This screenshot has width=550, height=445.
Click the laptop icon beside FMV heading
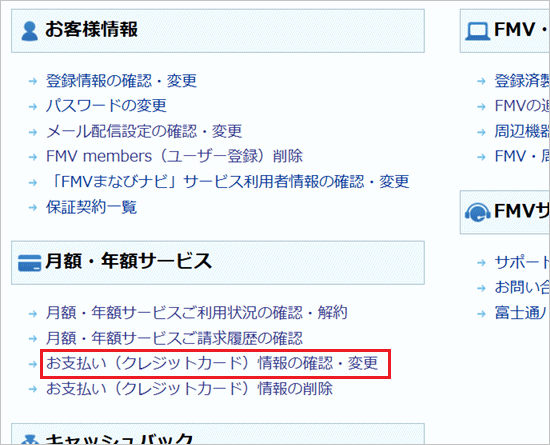pos(477,31)
